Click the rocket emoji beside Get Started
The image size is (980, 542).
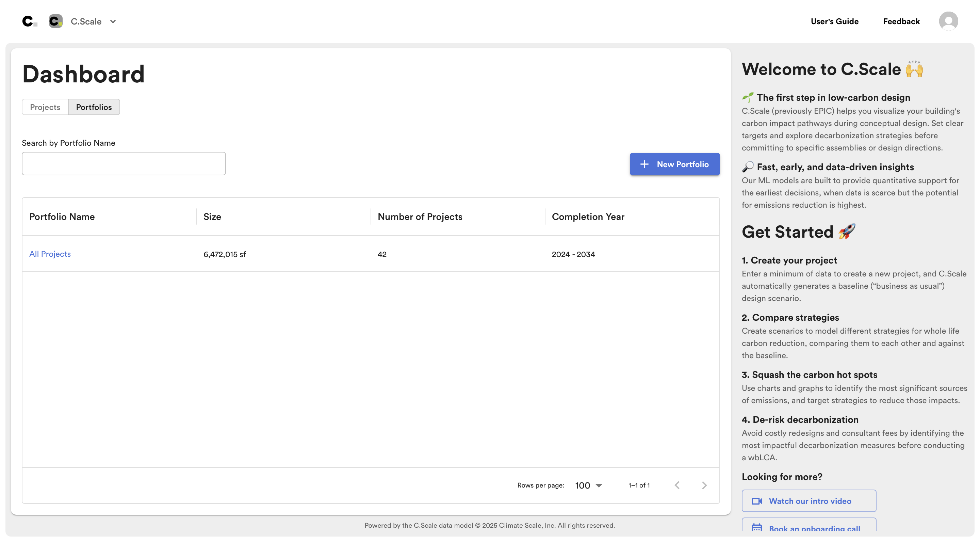pyautogui.click(x=847, y=231)
